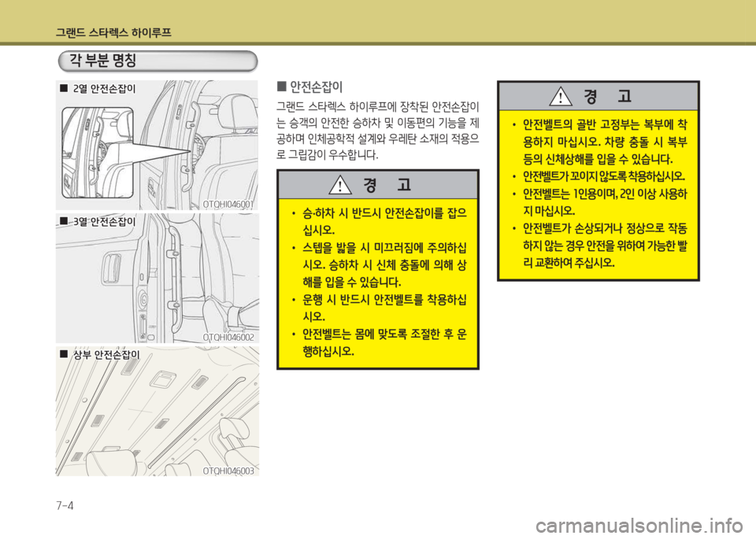Click the bullet 안전벨트는 몸에 맞도록 조절한 후
The image size is (756, 539).
click(380, 342)
